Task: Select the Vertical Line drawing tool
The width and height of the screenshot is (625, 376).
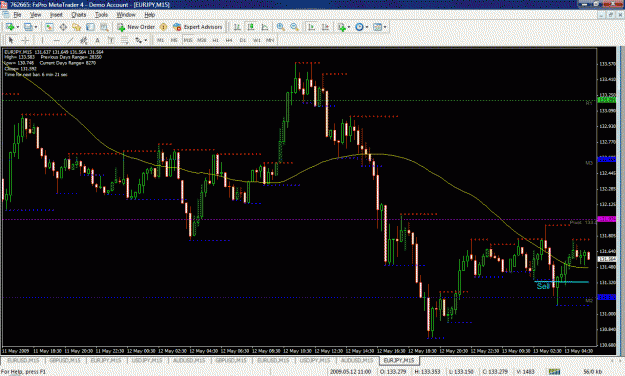Action: pos(42,40)
